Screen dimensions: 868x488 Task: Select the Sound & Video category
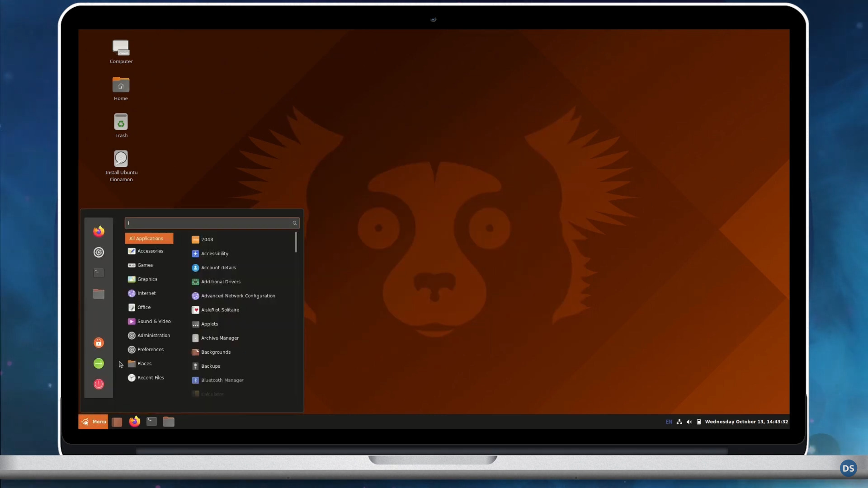click(x=154, y=321)
